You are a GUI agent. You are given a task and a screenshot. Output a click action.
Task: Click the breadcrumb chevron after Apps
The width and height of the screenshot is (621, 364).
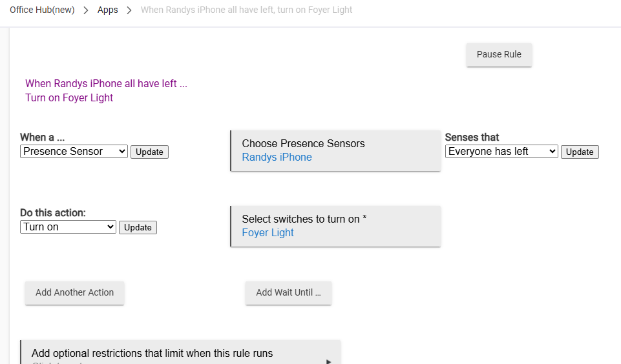click(x=129, y=10)
